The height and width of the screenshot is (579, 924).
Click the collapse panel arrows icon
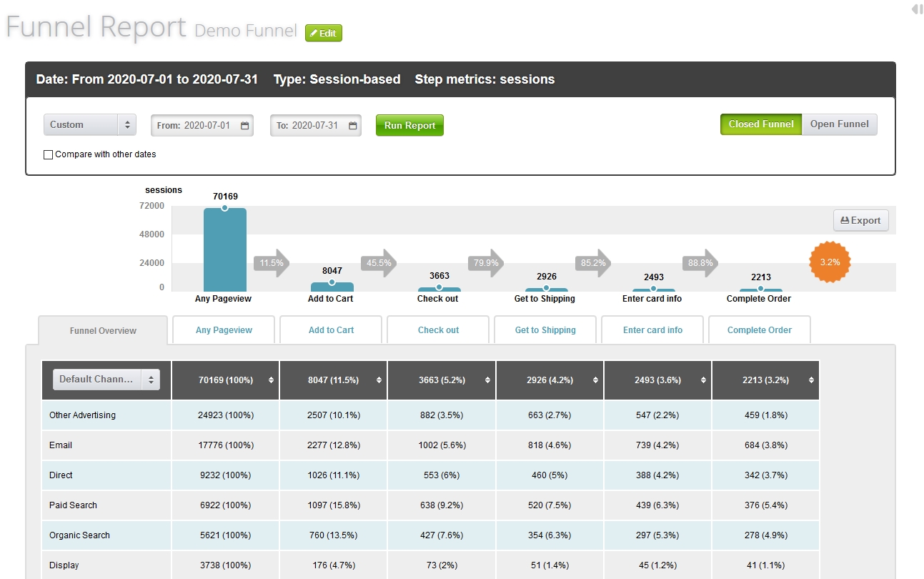917,9
